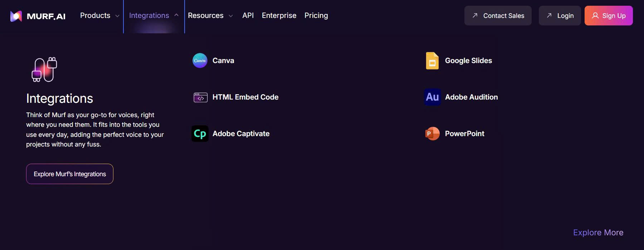Follow the Explore More link

598,233
